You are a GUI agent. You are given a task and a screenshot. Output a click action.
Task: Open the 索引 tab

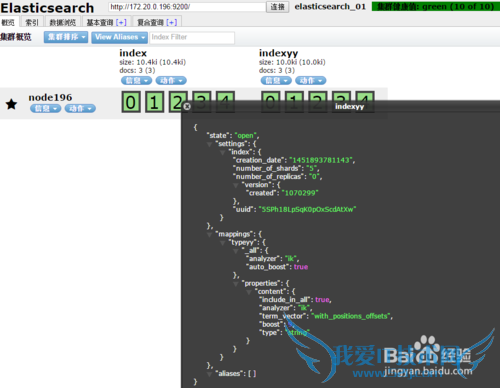tap(32, 22)
